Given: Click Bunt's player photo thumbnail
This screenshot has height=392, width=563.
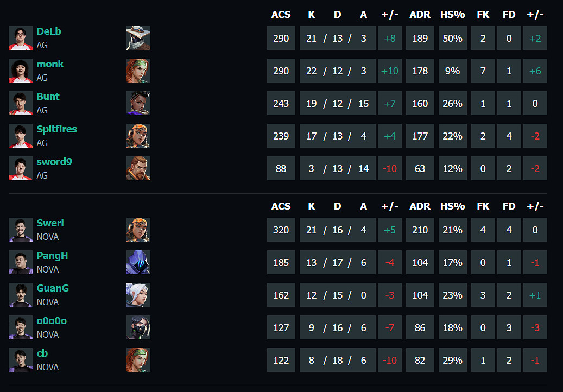Looking at the screenshot, I should [21, 104].
